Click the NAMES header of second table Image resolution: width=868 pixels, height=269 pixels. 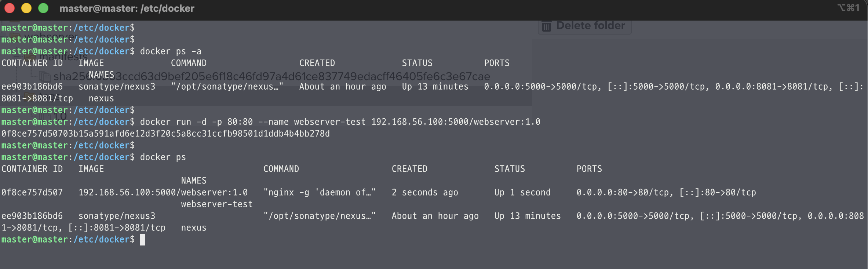click(x=194, y=181)
